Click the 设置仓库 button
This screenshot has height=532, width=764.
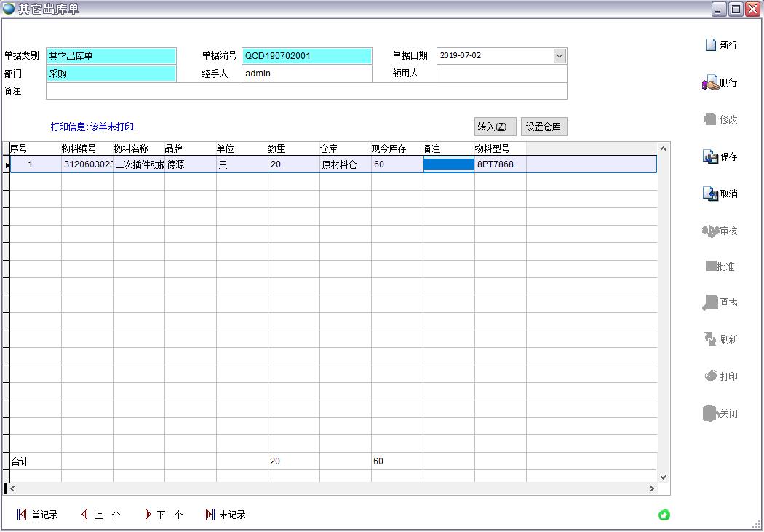(x=544, y=127)
